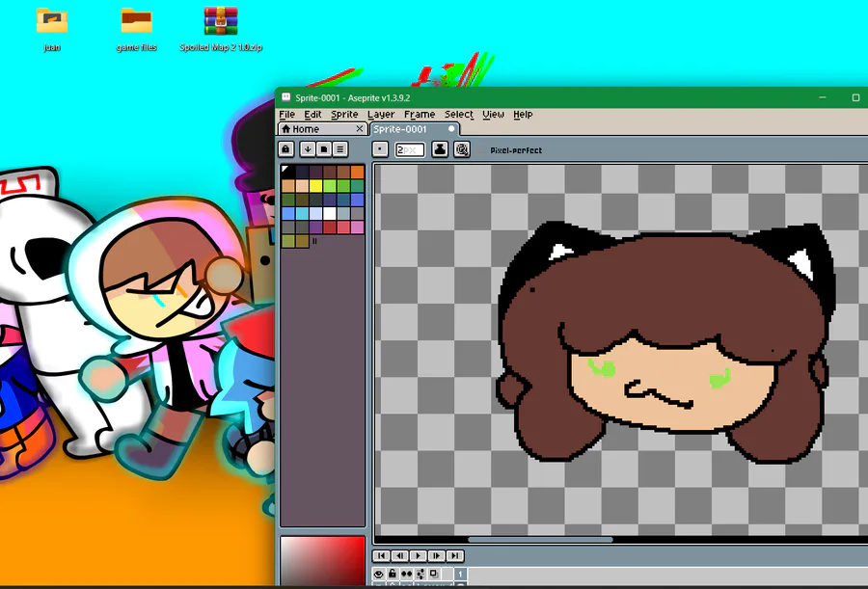Close the Home tab
Screen dimensions: 868x589
[x=360, y=129]
